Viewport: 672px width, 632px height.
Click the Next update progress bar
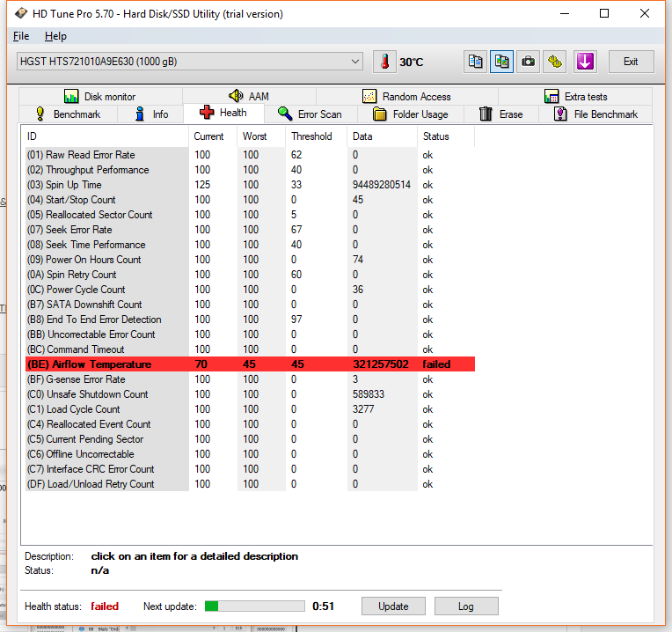pos(254,606)
